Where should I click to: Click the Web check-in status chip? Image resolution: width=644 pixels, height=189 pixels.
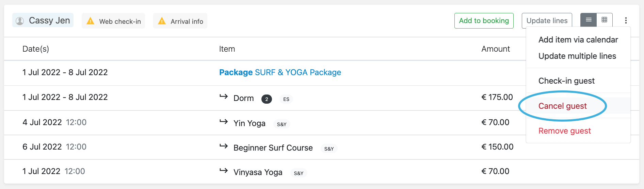(113, 21)
